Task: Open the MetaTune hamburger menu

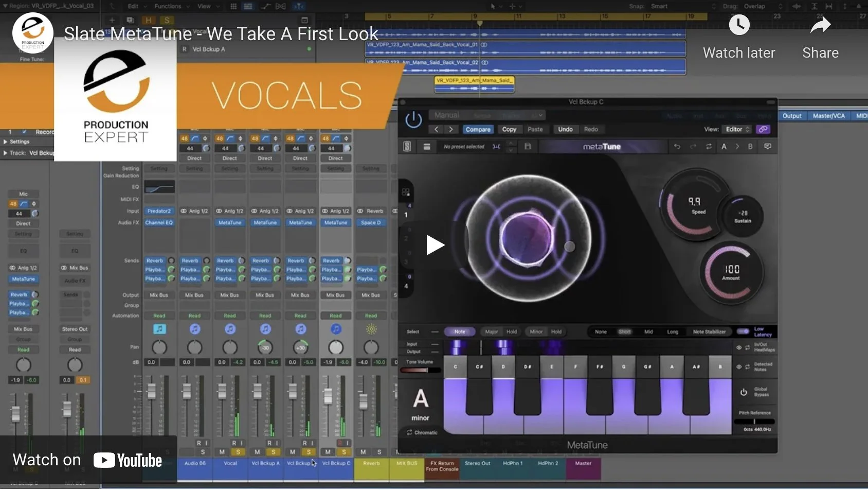Action: pyautogui.click(x=426, y=147)
